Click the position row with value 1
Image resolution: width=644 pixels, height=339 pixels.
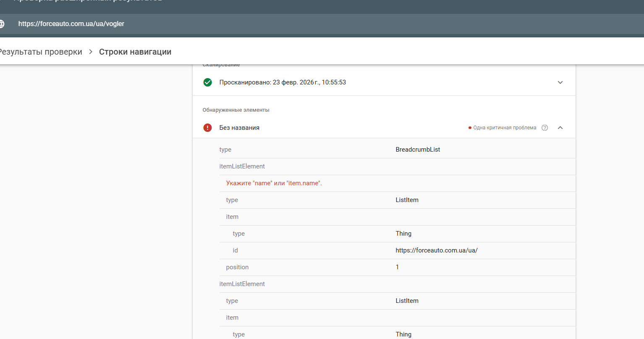[x=397, y=267]
